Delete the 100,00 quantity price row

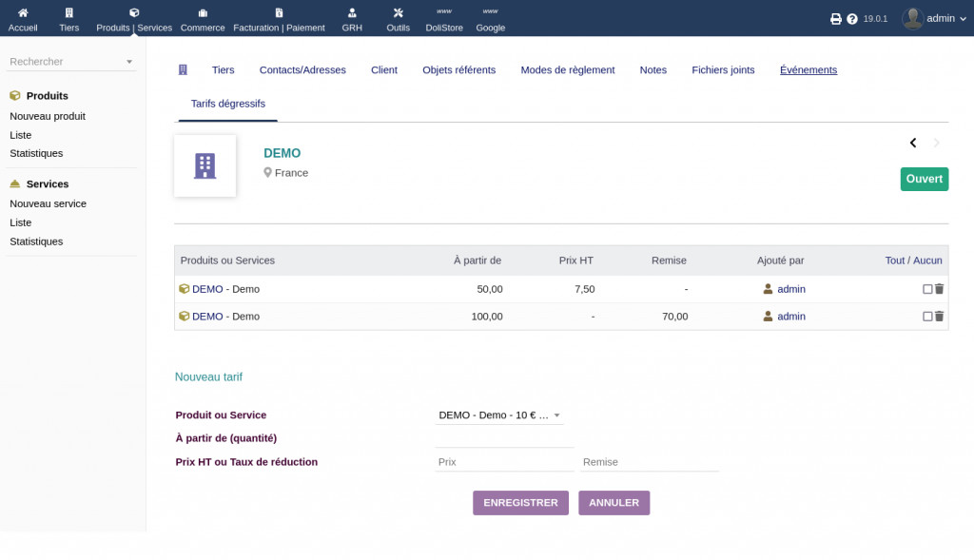(940, 317)
